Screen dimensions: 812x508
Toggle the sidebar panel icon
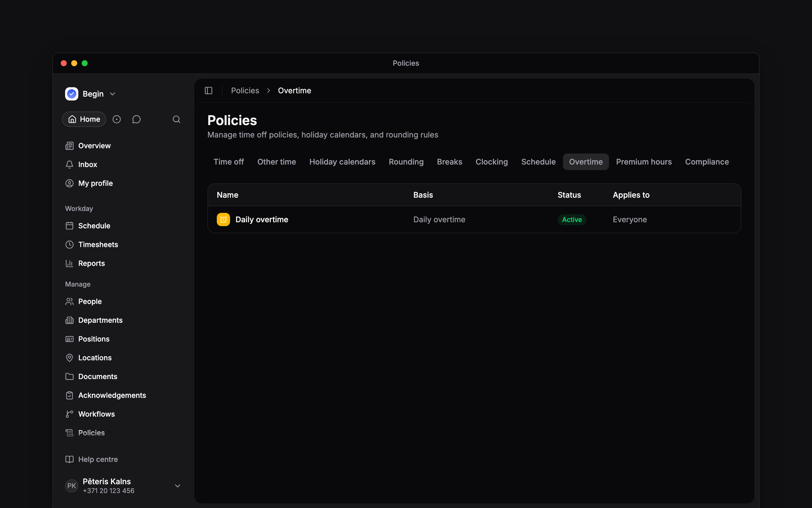pyautogui.click(x=208, y=91)
